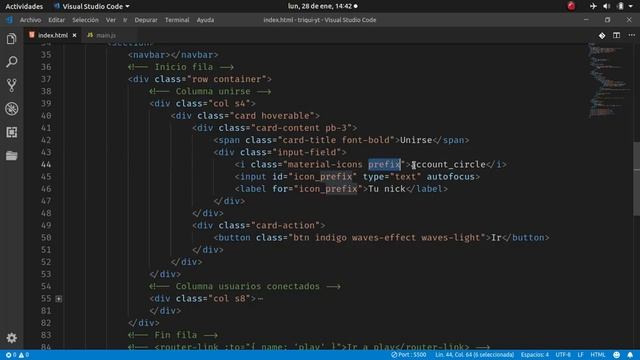This screenshot has height=360, width=640.
Task: Click the "col s4" class value on line 39
Action: [x=229, y=104]
